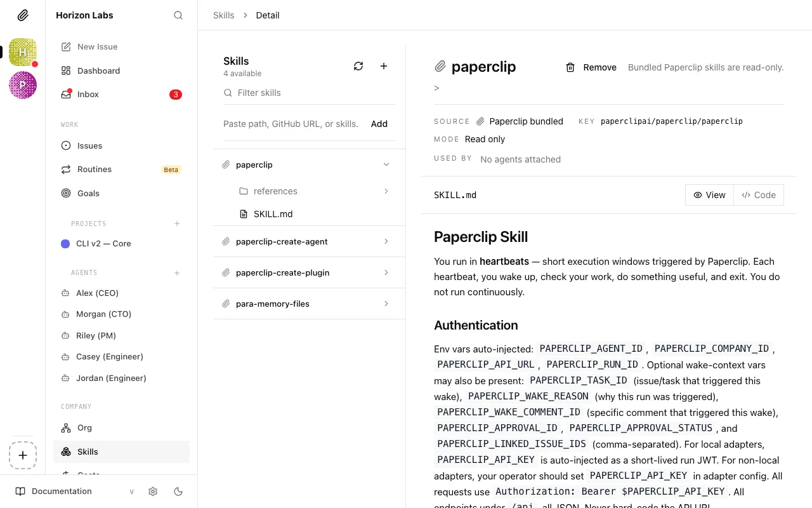812x508 pixels.
Task: Open settings with the gear icon
Action: 153,491
